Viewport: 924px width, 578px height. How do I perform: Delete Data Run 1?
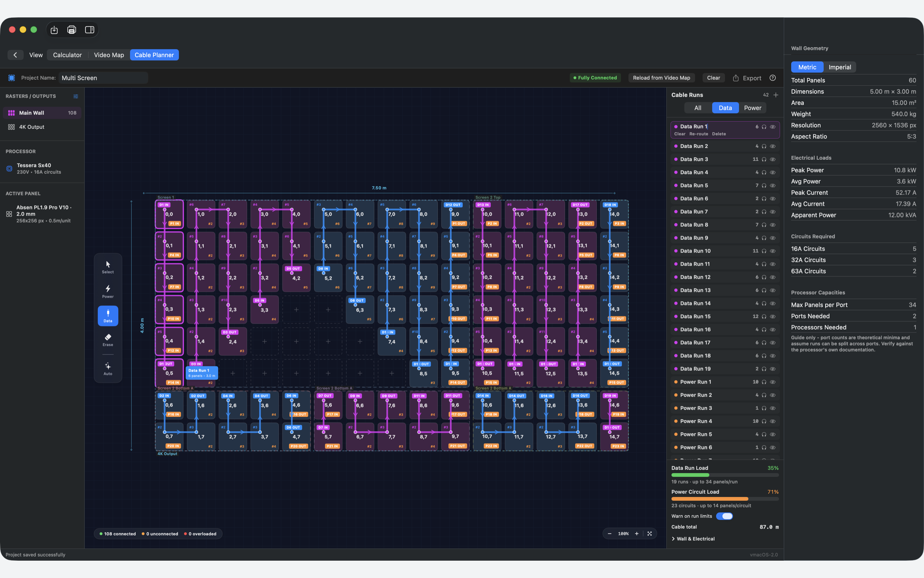(719, 134)
